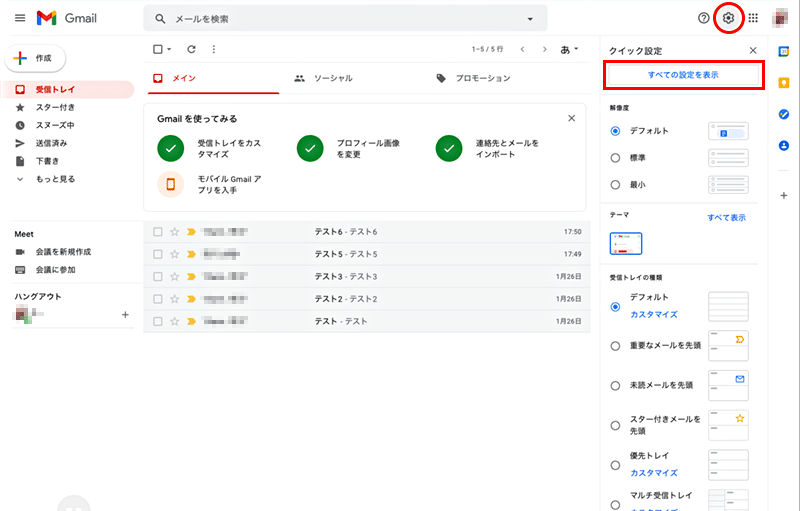Image resolution: width=800 pixels, height=511 pixels.
Task: Toggle importance marker on テスト3 message
Action: tap(191, 276)
